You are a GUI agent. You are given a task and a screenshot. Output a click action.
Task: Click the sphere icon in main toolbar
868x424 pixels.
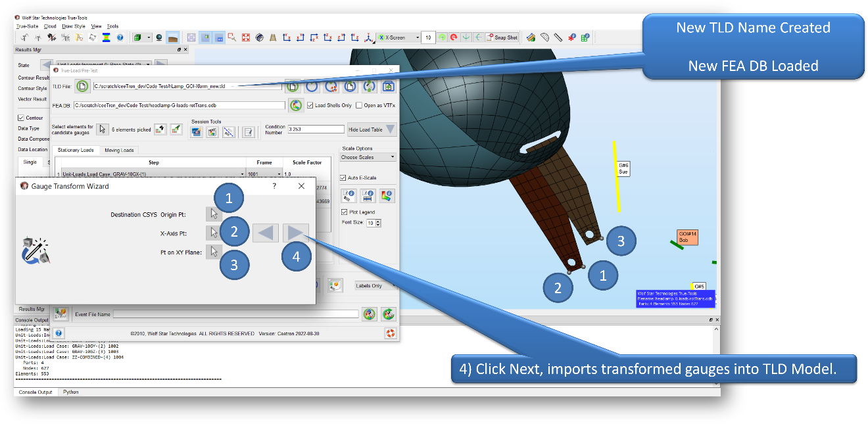coord(159,37)
